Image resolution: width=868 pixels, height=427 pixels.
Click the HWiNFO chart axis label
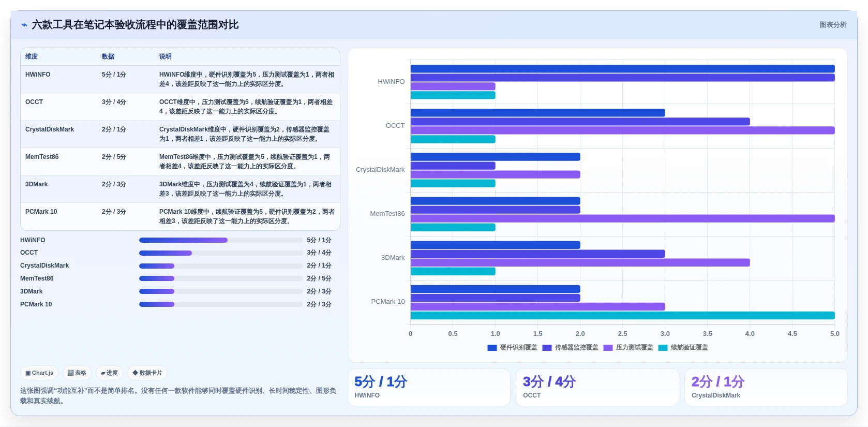pyautogui.click(x=391, y=82)
